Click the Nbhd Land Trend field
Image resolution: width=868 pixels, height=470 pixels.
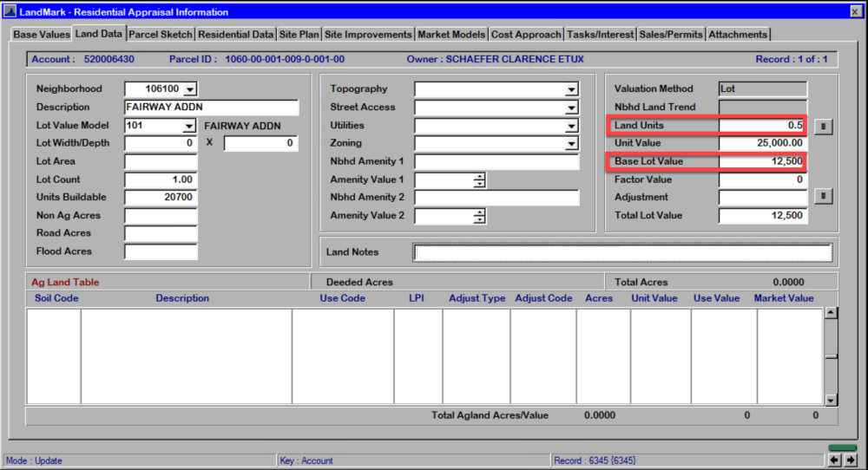[763, 108]
